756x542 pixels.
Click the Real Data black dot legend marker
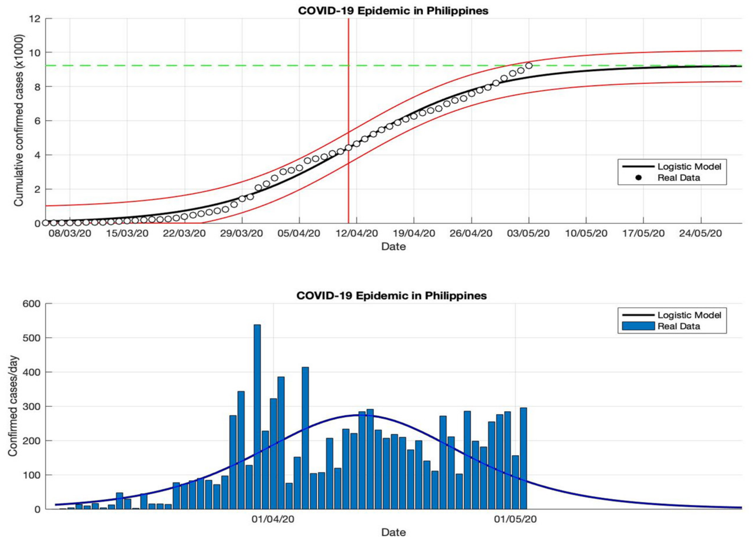[638, 178]
